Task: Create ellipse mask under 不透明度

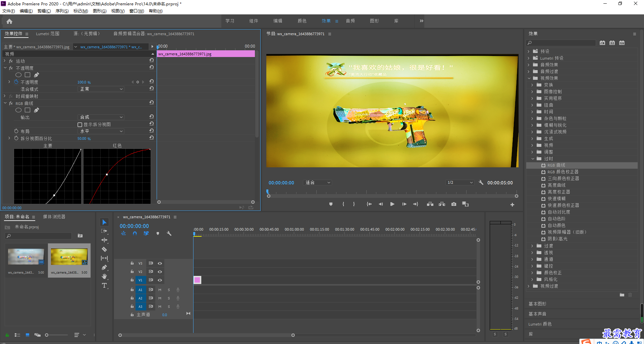Action: click(x=18, y=75)
